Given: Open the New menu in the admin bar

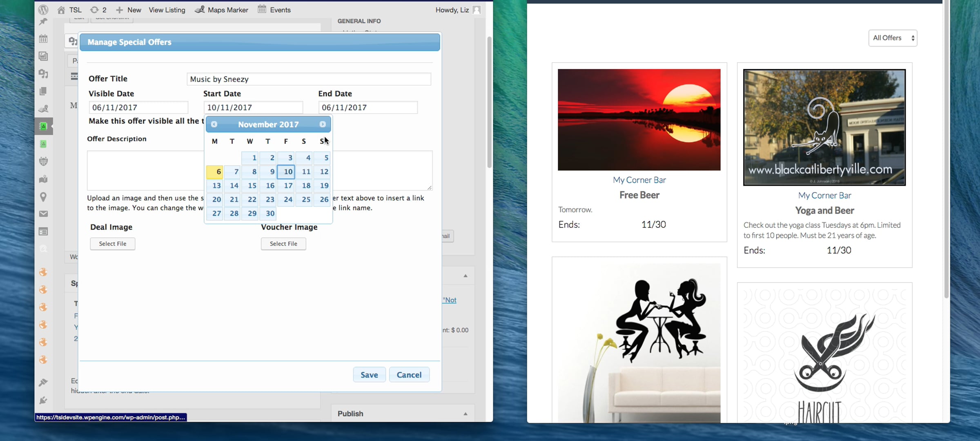Looking at the screenshot, I should coord(128,10).
